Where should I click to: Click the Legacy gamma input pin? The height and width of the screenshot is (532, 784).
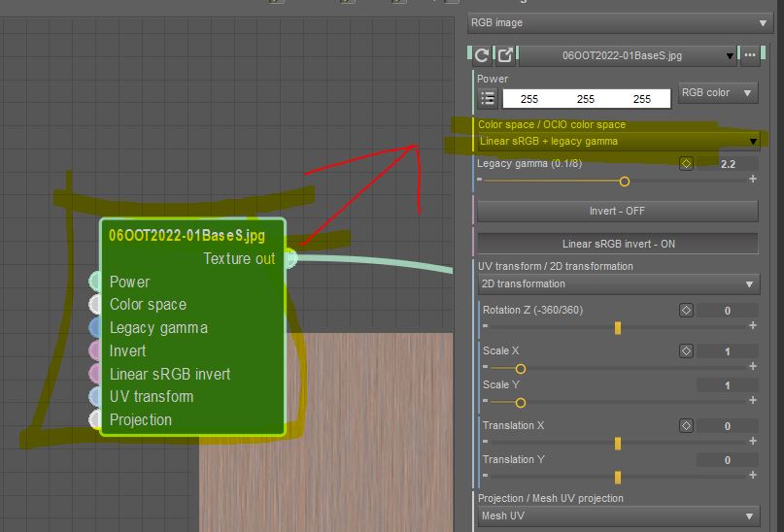point(95,328)
